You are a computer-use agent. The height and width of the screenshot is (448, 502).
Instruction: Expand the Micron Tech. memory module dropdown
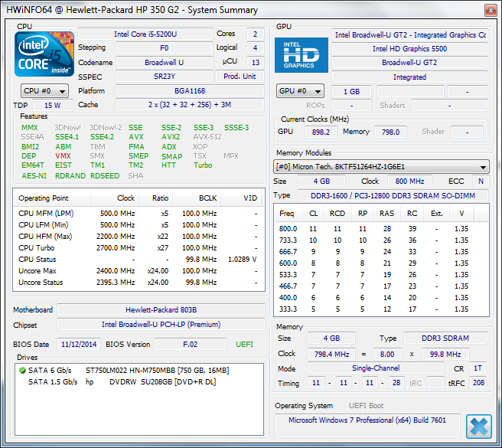(x=381, y=167)
